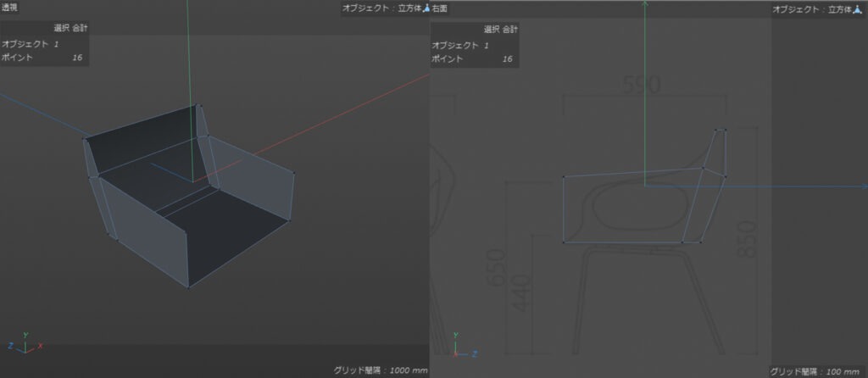Click the cube object icon beside 立方体 in perspective view

pyautogui.click(x=426, y=8)
